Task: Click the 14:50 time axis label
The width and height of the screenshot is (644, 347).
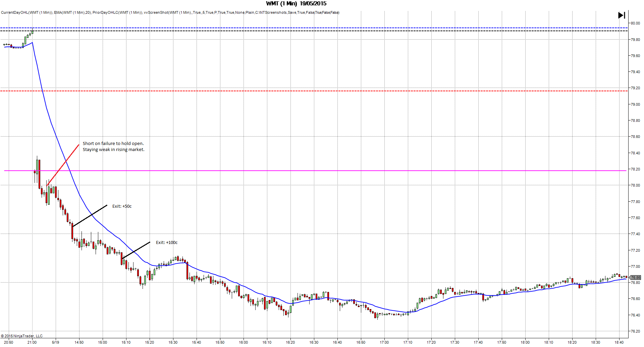Action: [79, 342]
